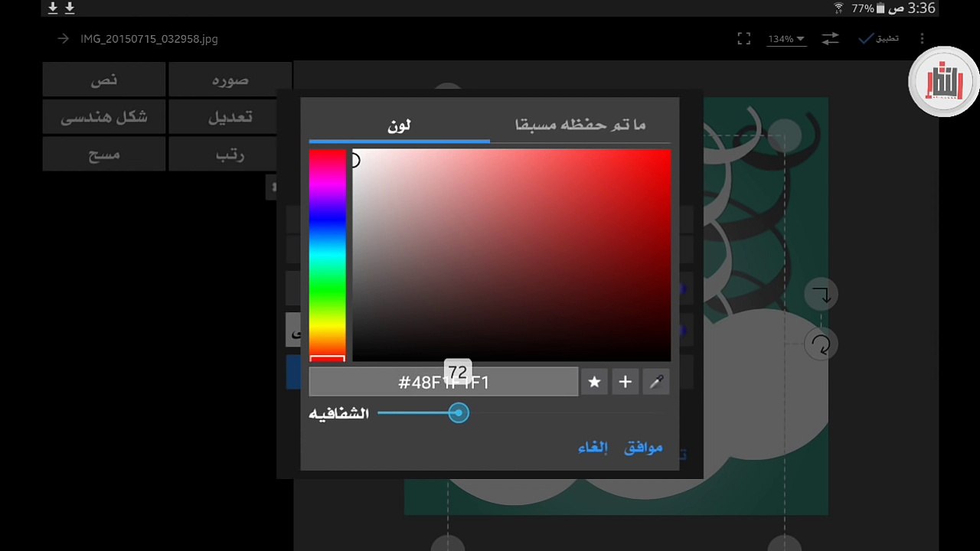Tap the 72 opacity value tooltip

(458, 372)
